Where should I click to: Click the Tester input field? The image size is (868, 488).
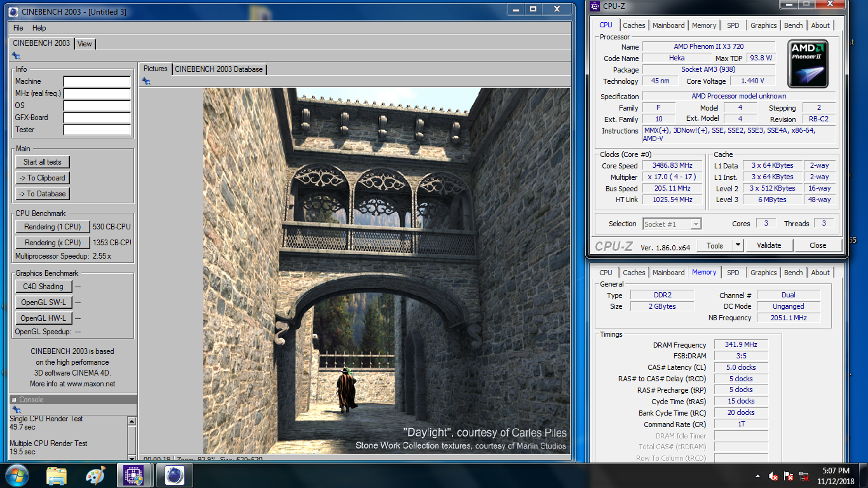[97, 130]
